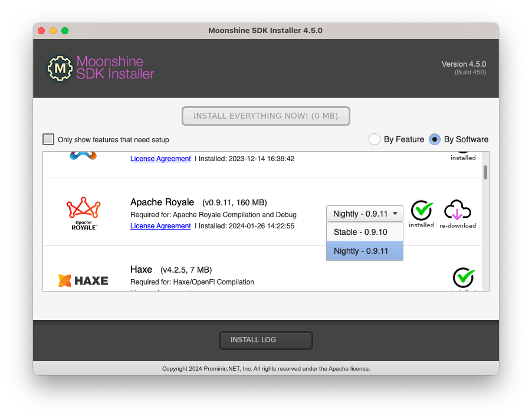Open the Apache Royale License Agreement
The width and height of the screenshot is (532, 419).
(160, 226)
